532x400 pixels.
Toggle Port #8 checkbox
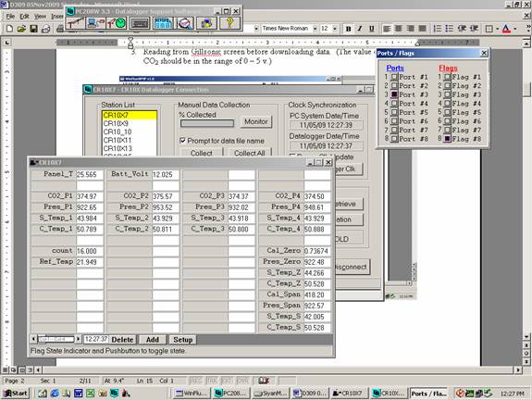coord(394,139)
